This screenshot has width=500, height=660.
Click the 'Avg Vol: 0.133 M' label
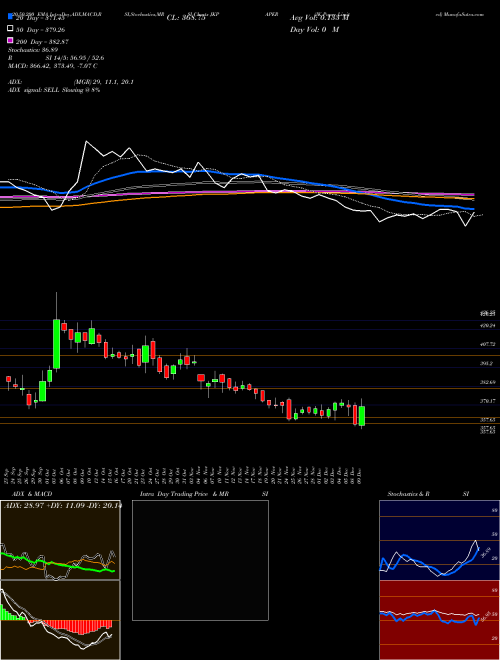[319, 18]
